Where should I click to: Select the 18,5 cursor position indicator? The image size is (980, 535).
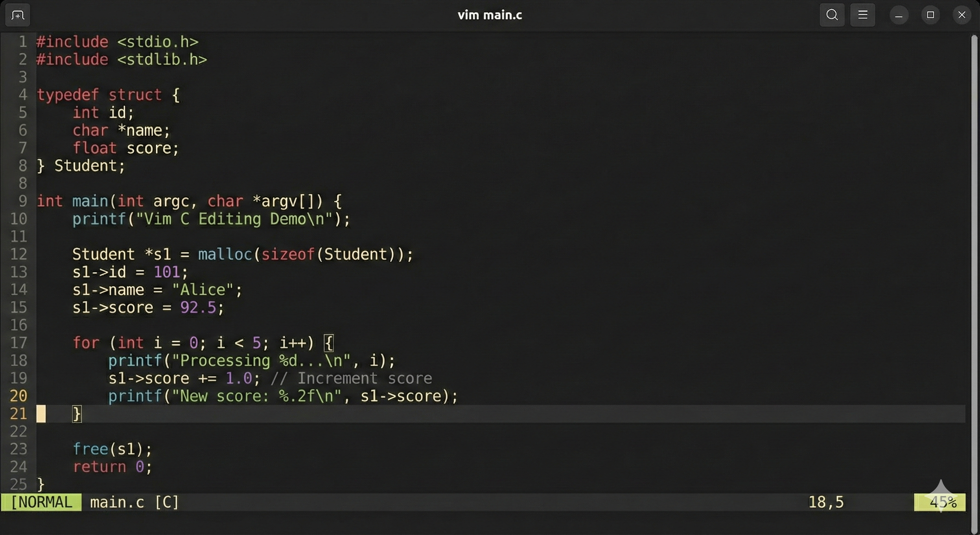[825, 502]
